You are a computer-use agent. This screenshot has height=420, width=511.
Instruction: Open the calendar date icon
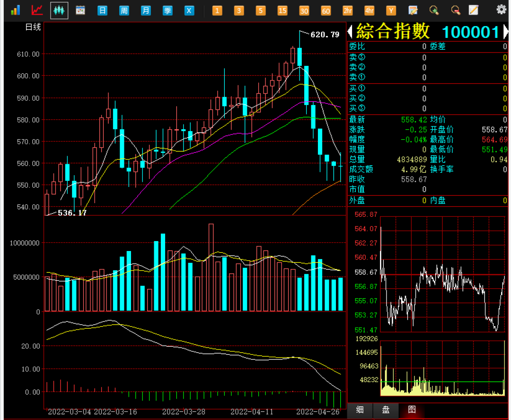point(80,10)
